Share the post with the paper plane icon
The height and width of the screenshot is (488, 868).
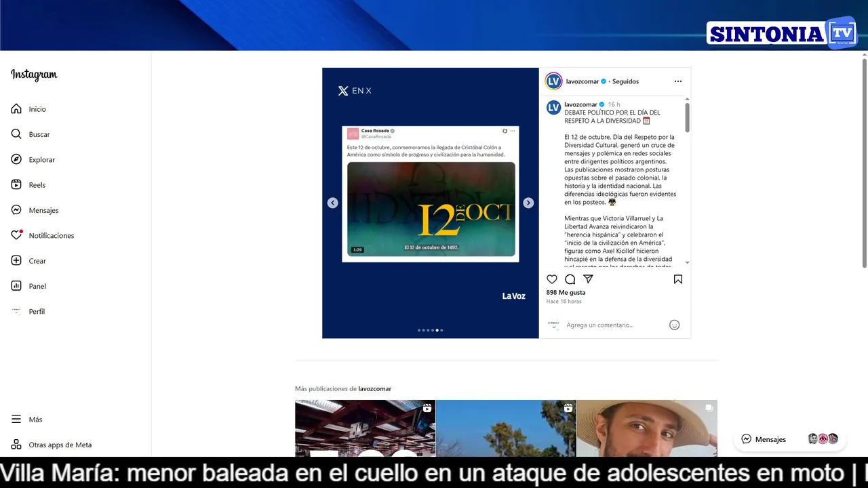(x=588, y=279)
